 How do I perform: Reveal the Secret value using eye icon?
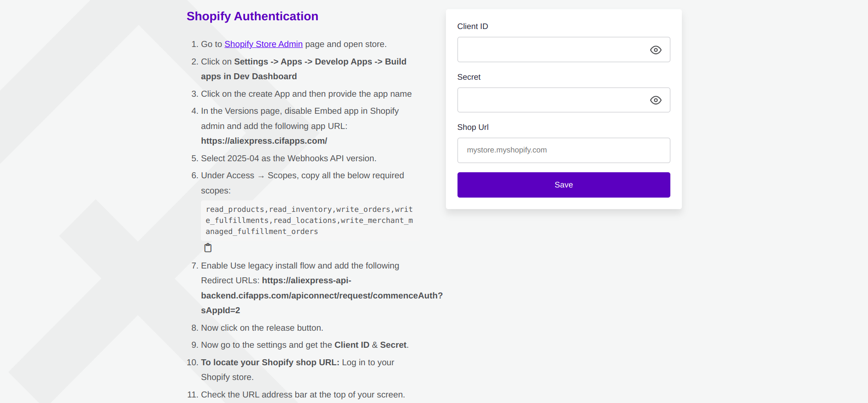coord(655,100)
